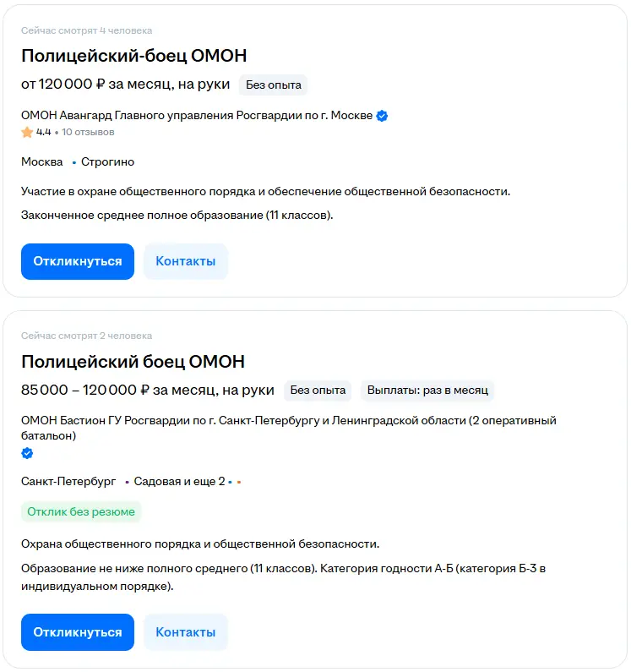The height and width of the screenshot is (672, 631).
Task: Click the 'Без опыта' tag on first card
Action: (x=273, y=85)
